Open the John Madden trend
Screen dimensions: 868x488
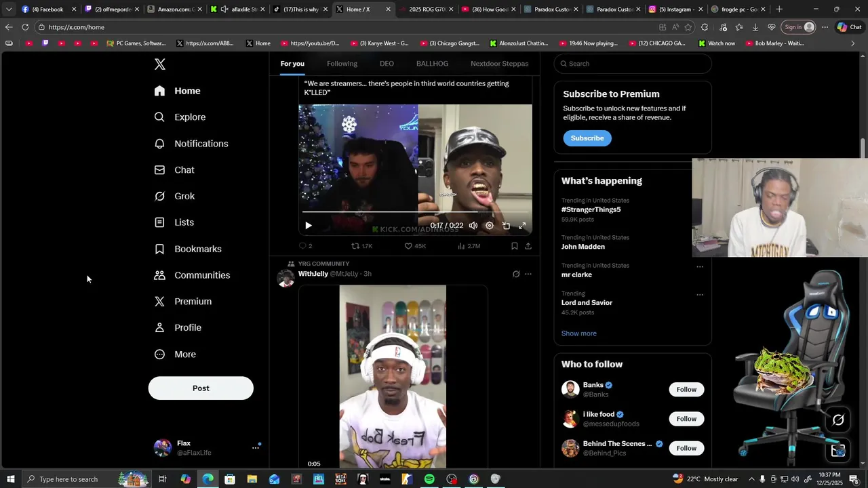point(583,247)
